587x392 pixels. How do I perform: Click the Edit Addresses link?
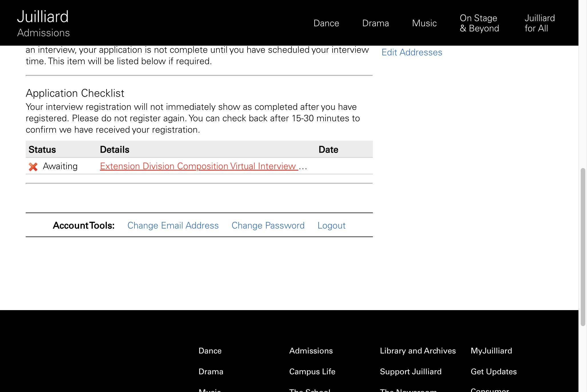click(412, 52)
